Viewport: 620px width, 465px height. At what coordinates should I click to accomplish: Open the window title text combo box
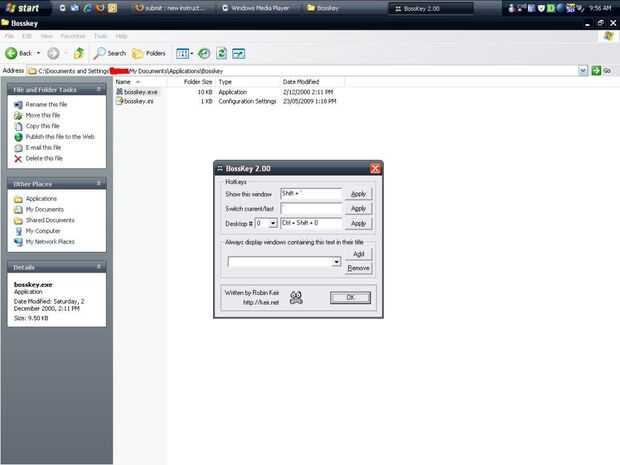click(x=284, y=262)
